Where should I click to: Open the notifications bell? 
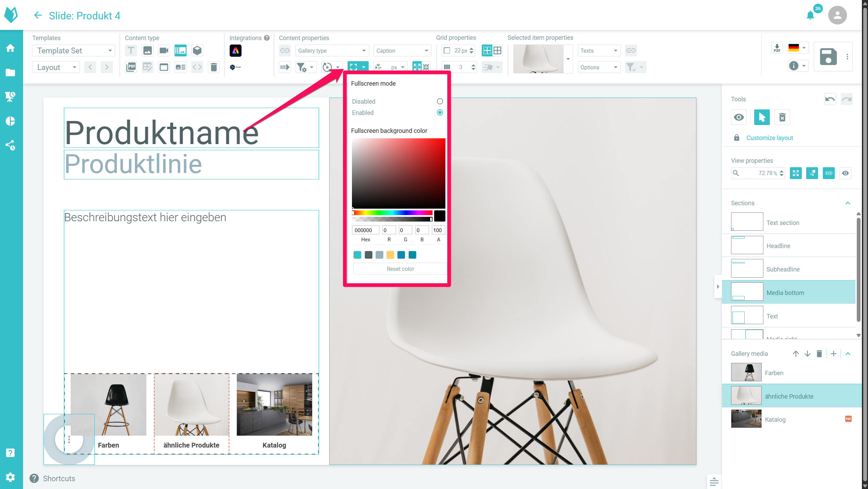810,15
